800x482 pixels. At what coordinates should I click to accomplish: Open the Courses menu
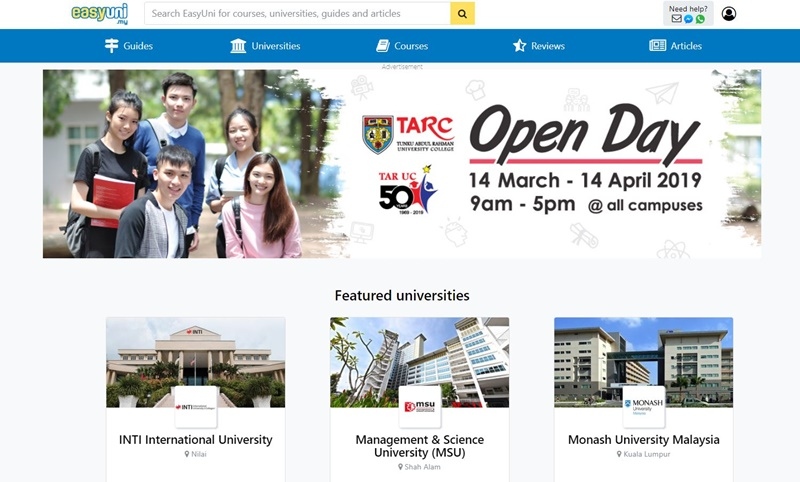(x=402, y=46)
